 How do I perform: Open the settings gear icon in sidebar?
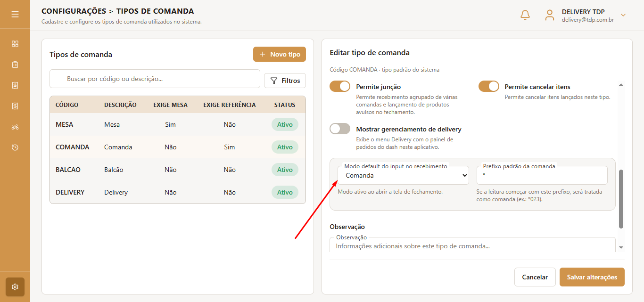pyautogui.click(x=15, y=287)
